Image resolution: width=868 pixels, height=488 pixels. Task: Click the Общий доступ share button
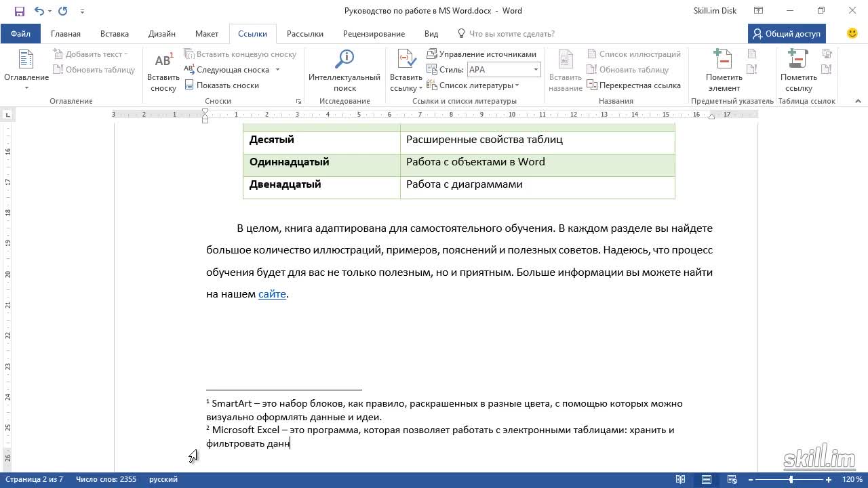(x=787, y=33)
